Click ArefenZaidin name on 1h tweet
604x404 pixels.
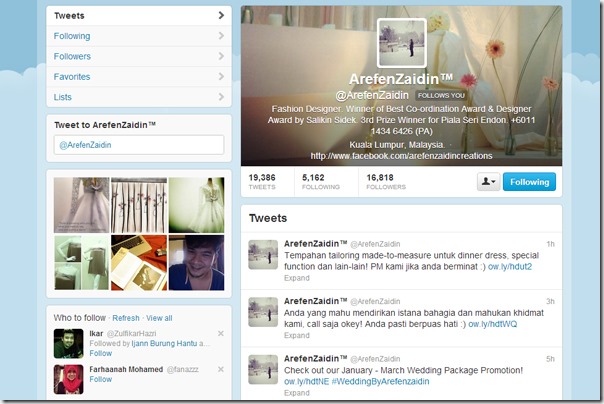click(x=315, y=244)
